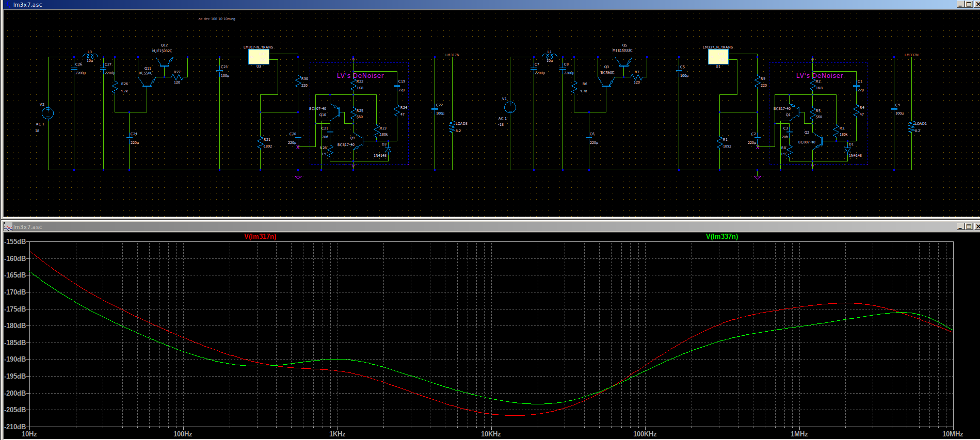980x440 pixels.
Task: Maximize the plot pane window
Action: click(x=969, y=226)
